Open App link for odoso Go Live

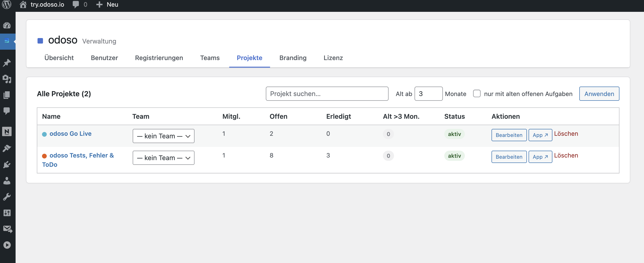pyautogui.click(x=540, y=135)
